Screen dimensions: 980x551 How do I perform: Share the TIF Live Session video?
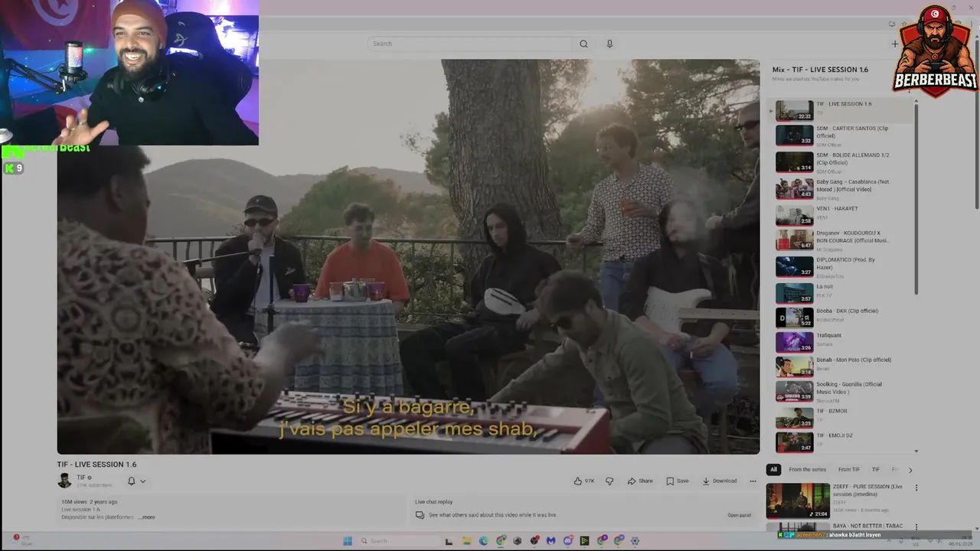[x=640, y=481]
